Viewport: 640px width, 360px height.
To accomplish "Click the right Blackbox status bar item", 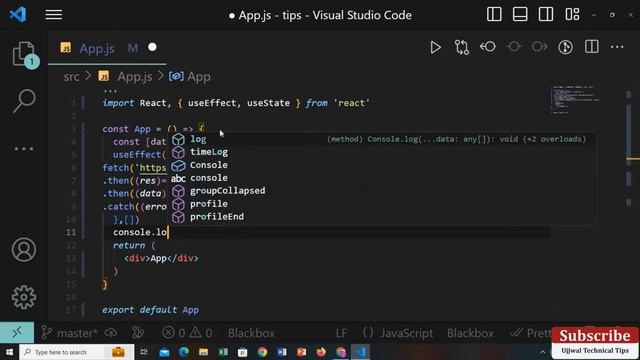I will click(470, 333).
